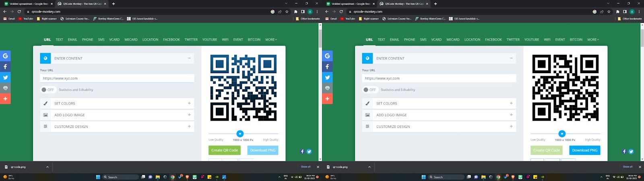Click Create QR Code button in left window

coord(225,150)
